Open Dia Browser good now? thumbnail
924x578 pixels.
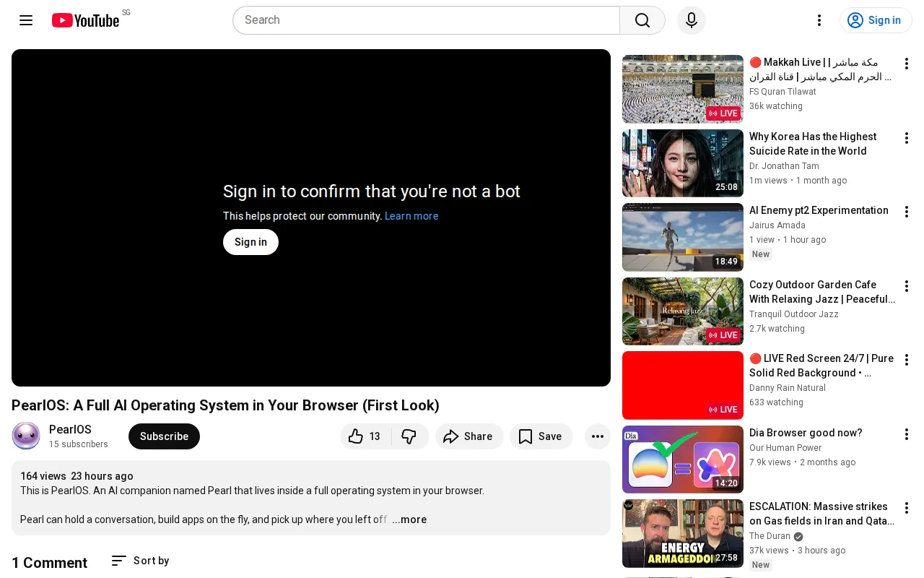(x=683, y=460)
